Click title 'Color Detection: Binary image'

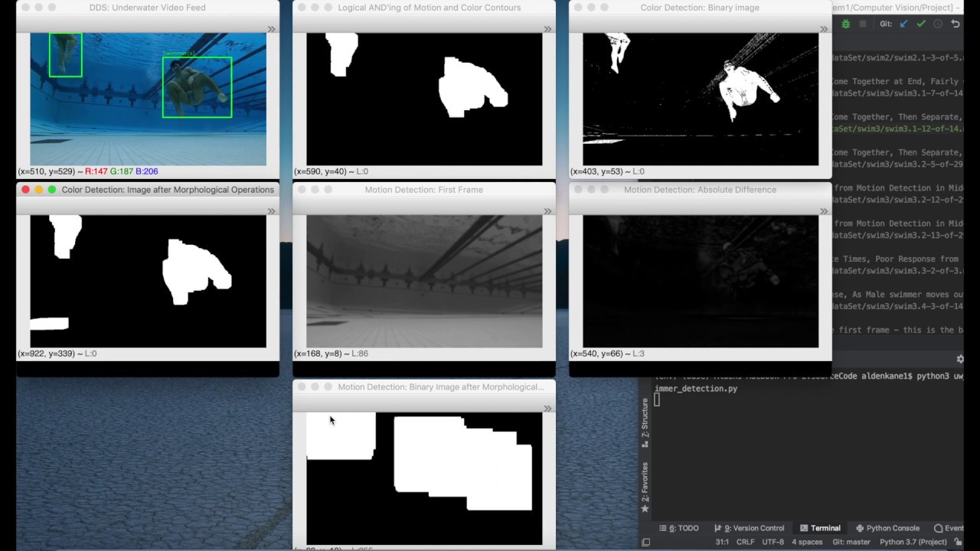point(700,8)
